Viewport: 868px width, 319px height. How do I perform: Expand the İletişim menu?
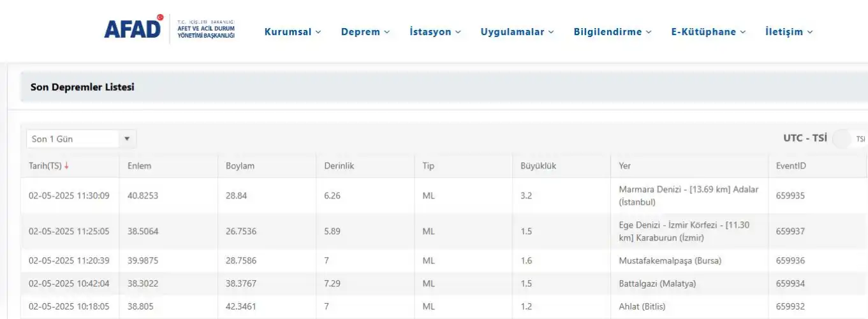pyautogui.click(x=789, y=32)
